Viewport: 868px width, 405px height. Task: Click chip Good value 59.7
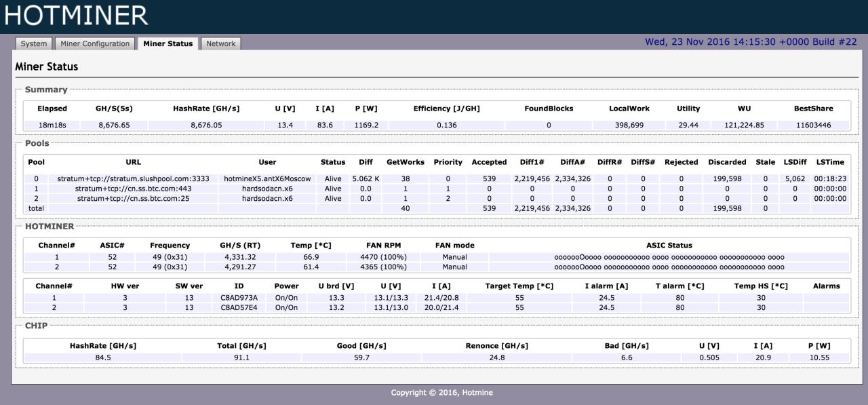point(361,358)
